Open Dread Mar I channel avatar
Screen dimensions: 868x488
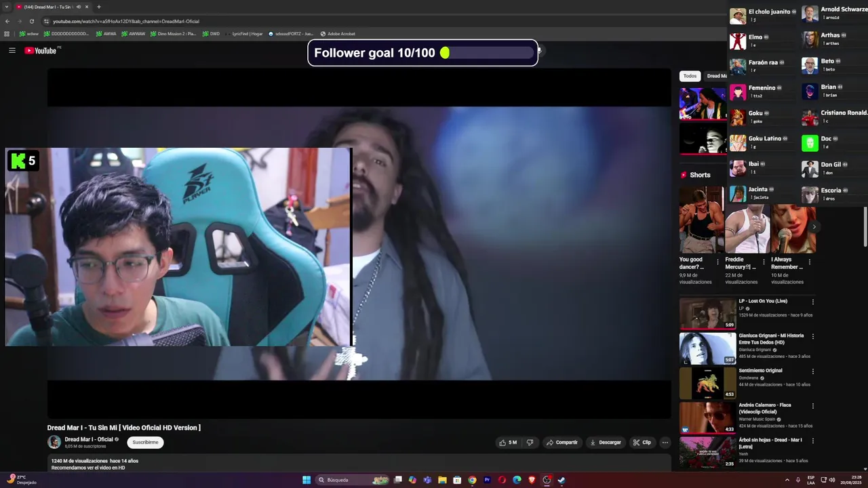tap(54, 443)
